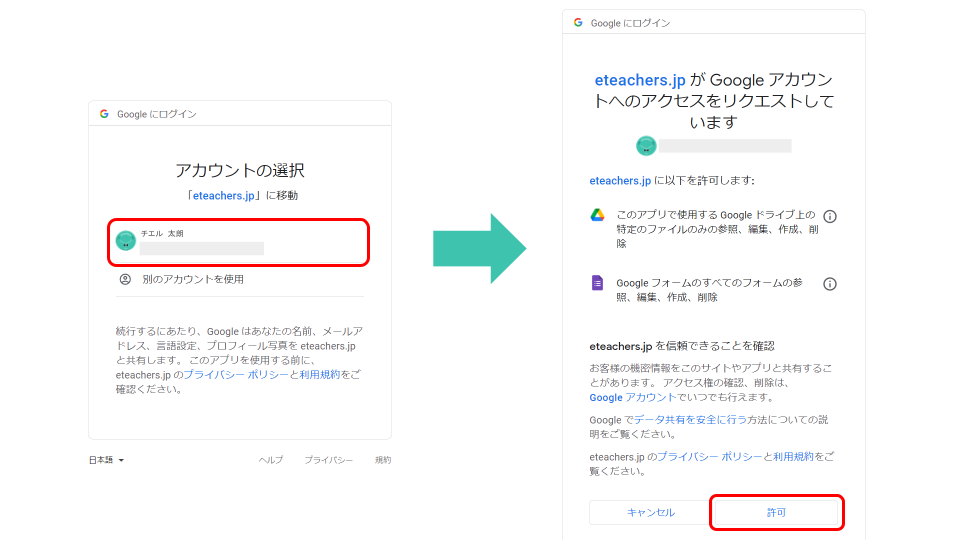
Task: Show info for Google フォーム permission
Action: [x=830, y=284]
